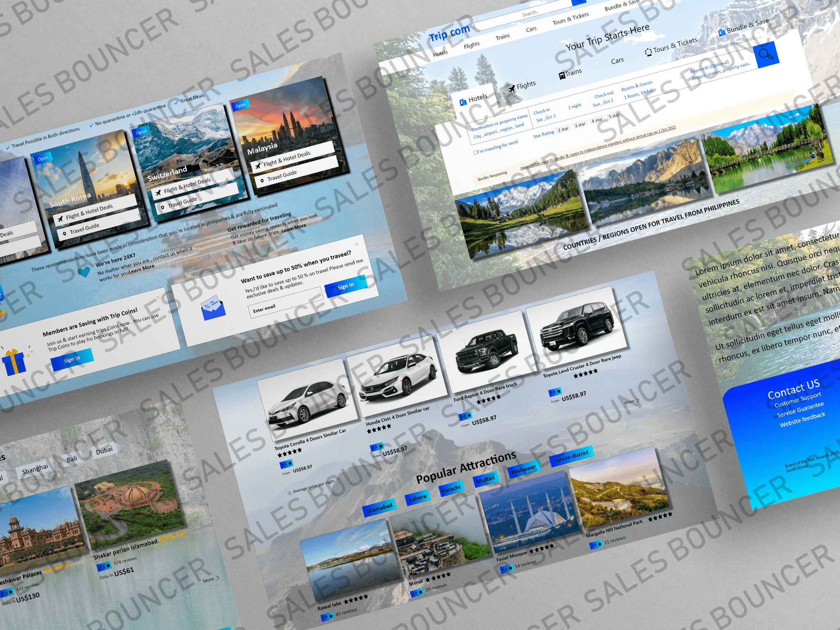Select the Lahore attractions tab
Viewport: 840px width, 630px height.
pyautogui.click(x=418, y=498)
